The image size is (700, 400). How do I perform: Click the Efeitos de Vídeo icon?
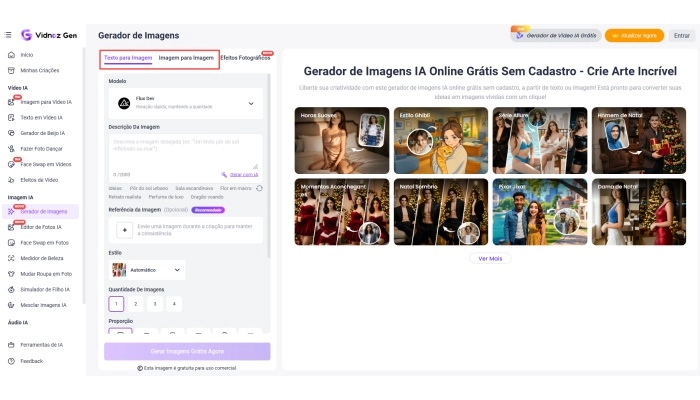(x=11, y=180)
